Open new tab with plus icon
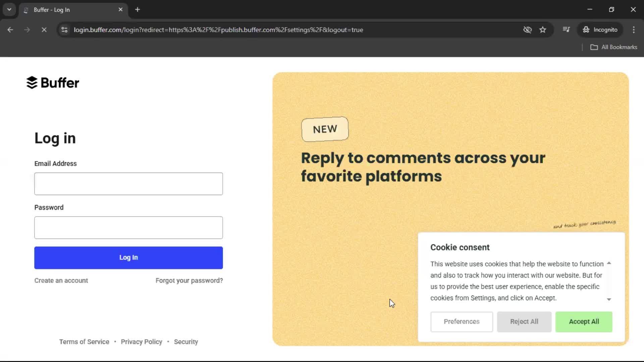Image resolution: width=644 pixels, height=362 pixels. pos(138,10)
